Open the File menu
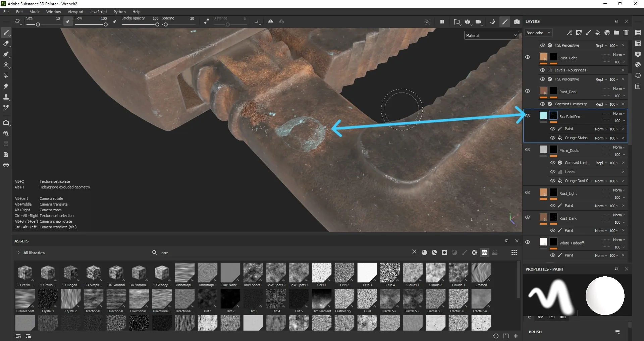Viewport: 644px width, 341px height. 6,12
